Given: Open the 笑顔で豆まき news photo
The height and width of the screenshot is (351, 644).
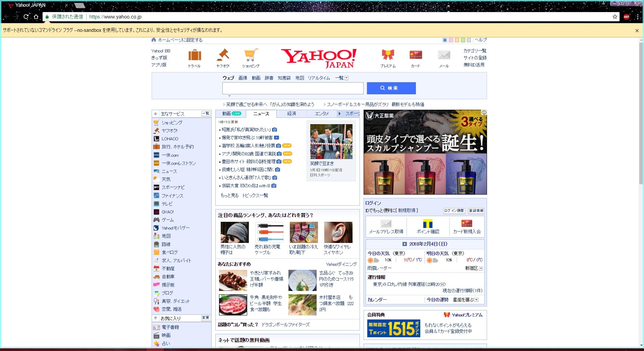Looking at the screenshot, I should click(x=331, y=142).
